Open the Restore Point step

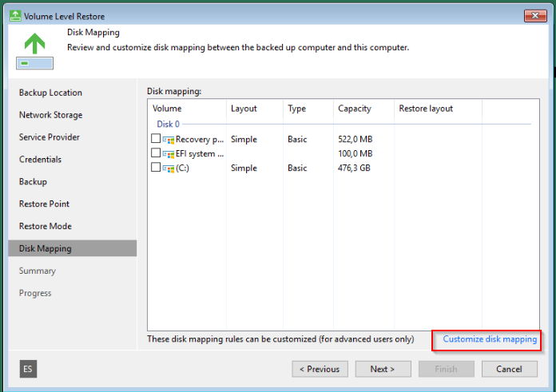[x=44, y=204]
